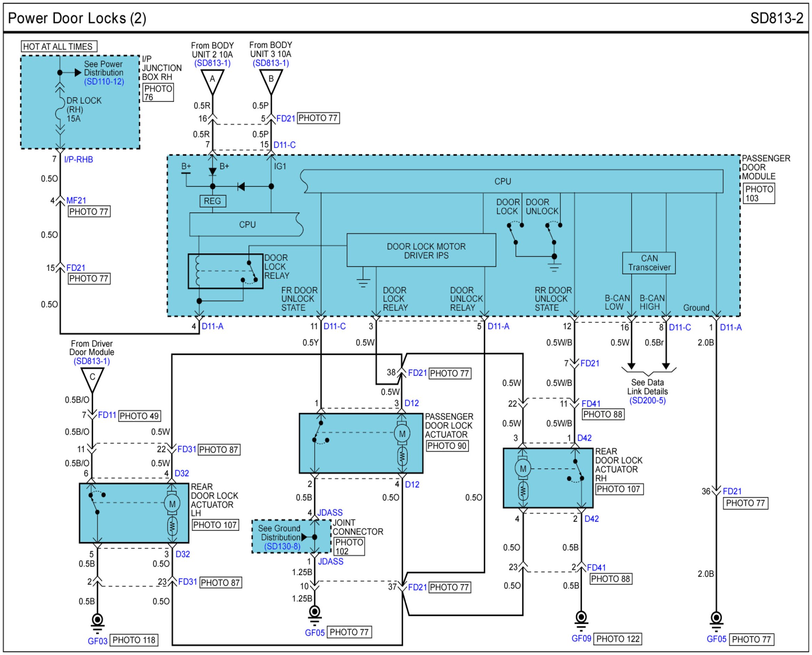
Task: Click the Door Lock Relay coil box
Action: pos(225,271)
